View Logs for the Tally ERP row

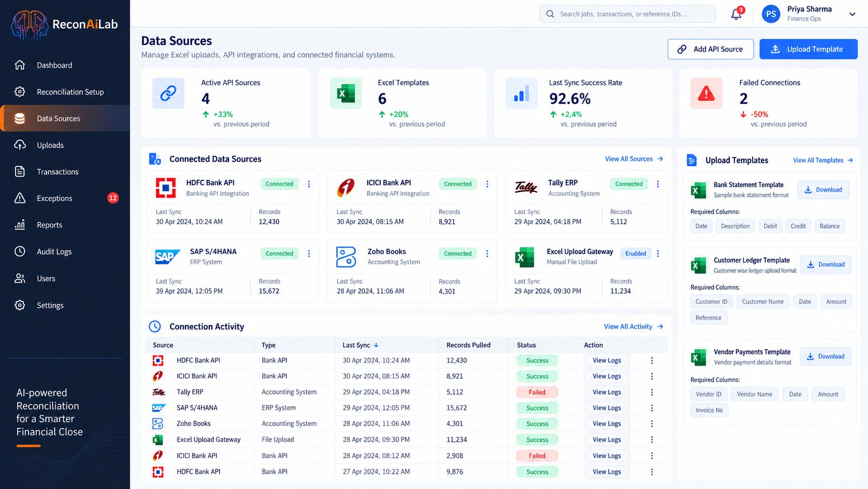coord(607,392)
